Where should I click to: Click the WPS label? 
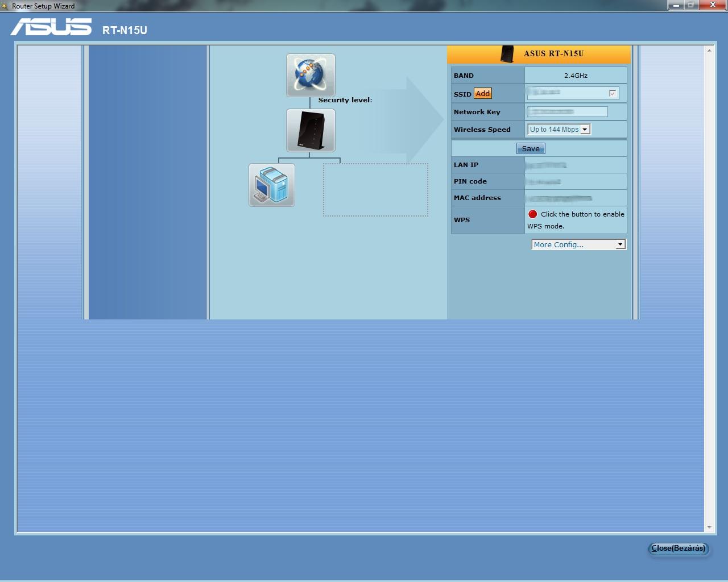462,220
